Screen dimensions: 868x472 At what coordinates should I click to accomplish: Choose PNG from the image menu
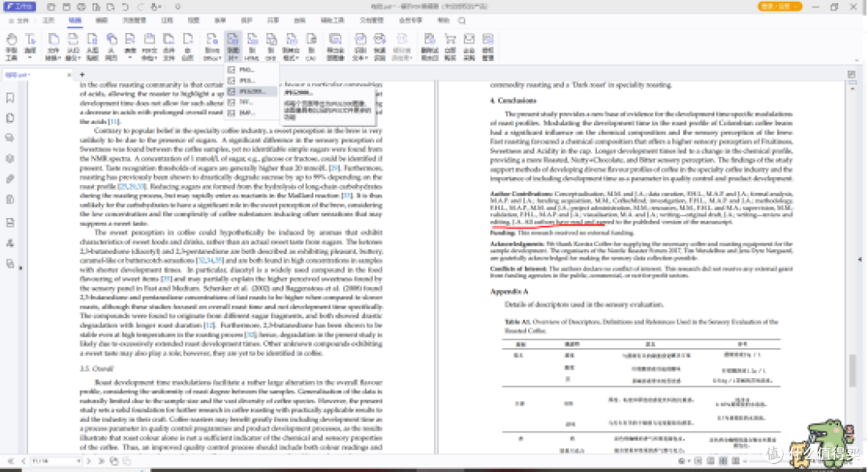tap(252, 70)
